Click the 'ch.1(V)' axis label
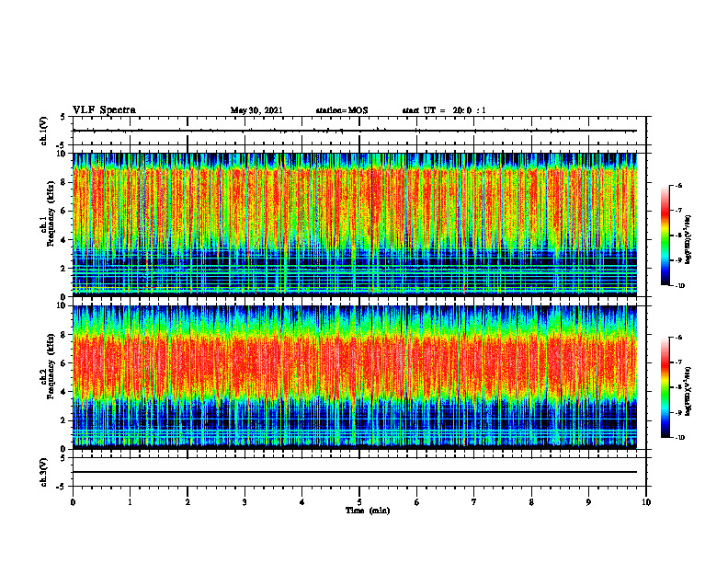The image size is (728, 563). pos(43,131)
